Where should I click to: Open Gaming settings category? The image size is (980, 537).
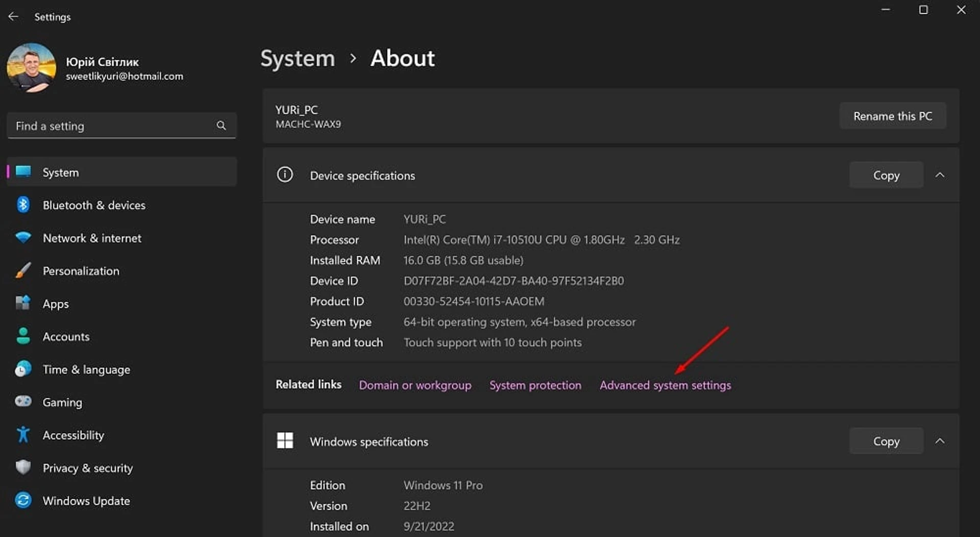[121, 402]
